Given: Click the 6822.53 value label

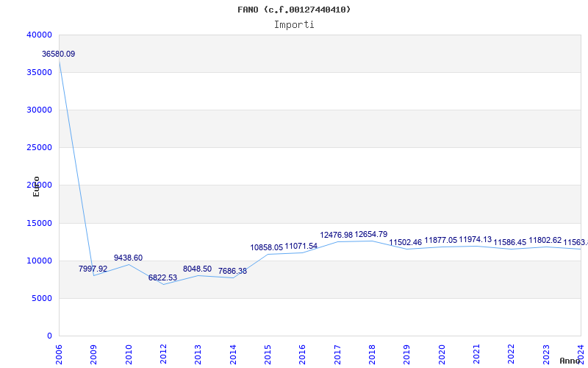Looking at the screenshot, I should pos(162,278).
